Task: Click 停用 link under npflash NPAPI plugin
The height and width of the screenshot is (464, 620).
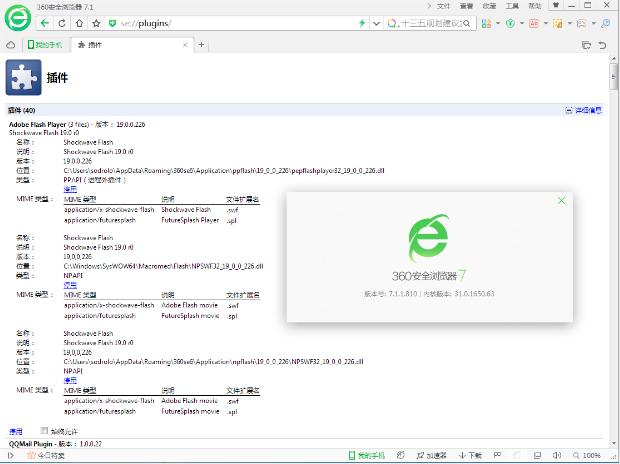Action: click(70, 381)
